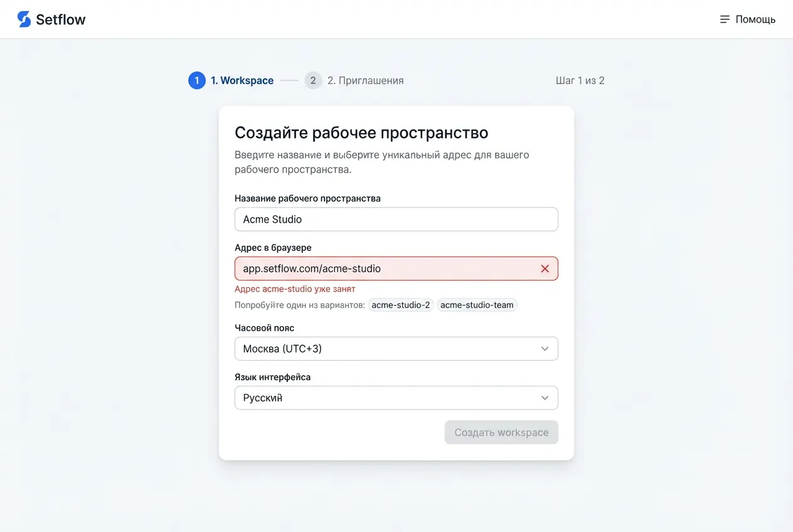
Task: Choose the acme-studio-2 suggestion chip
Action: 401,305
